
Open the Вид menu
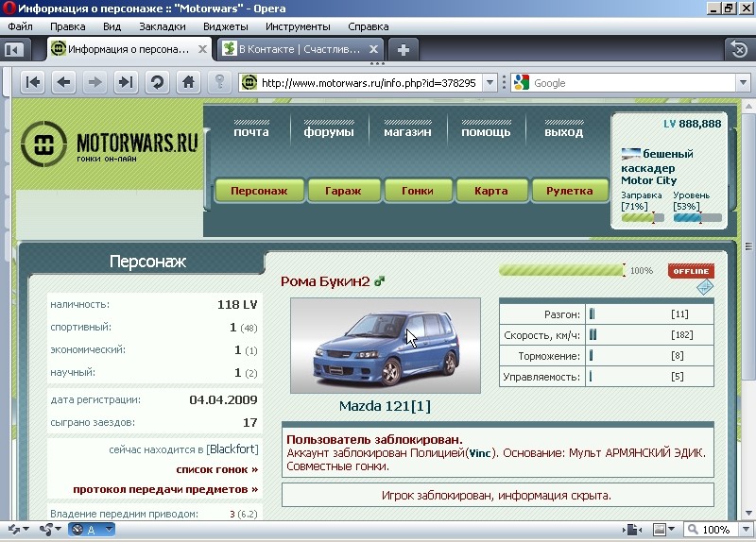click(x=112, y=26)
